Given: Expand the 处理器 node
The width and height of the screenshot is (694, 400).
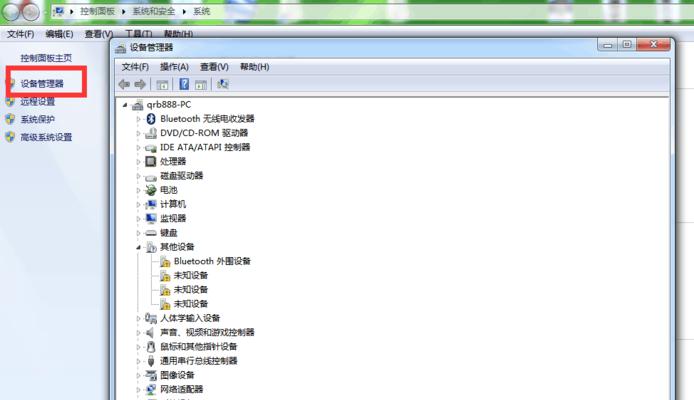Looking at the screenshot, I should (x=138, y=162).
